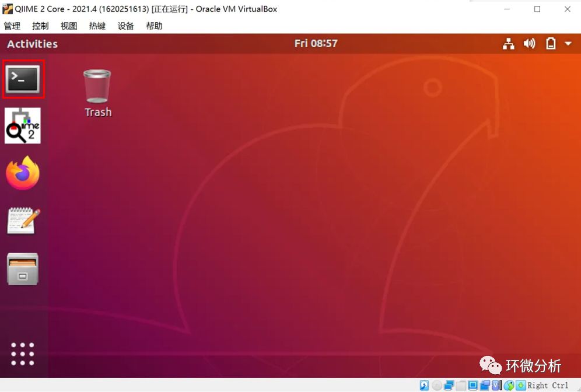This screenshot has width=581, height=392.
Task: Click the VirtualBox app icon in title bar
Action: [7, 9]
